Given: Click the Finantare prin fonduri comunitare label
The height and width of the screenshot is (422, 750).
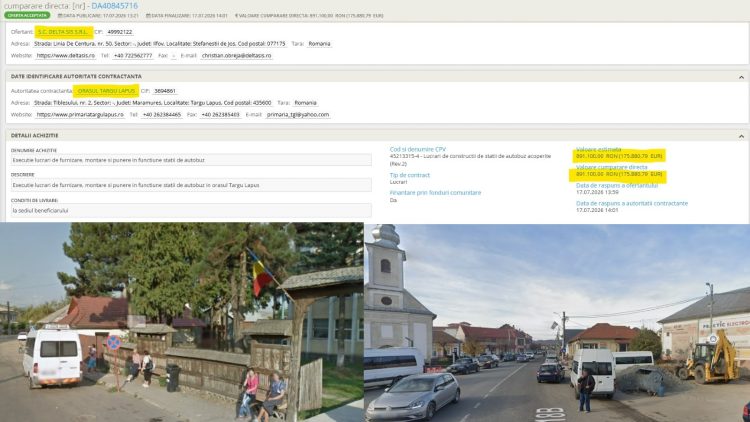Looking at the screenshot, I should coord(435,193).
